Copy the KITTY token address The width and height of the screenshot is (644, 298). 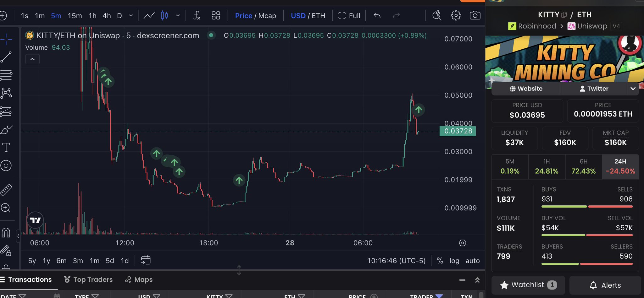564,15
